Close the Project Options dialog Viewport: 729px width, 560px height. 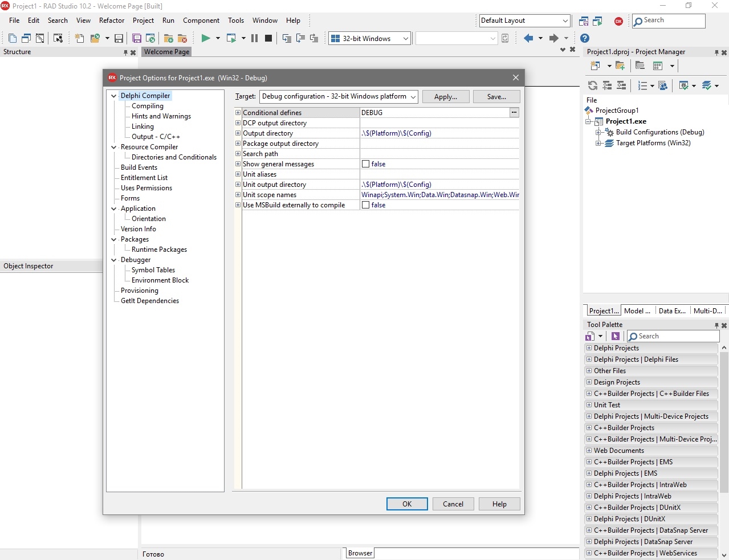coord(516,77)
